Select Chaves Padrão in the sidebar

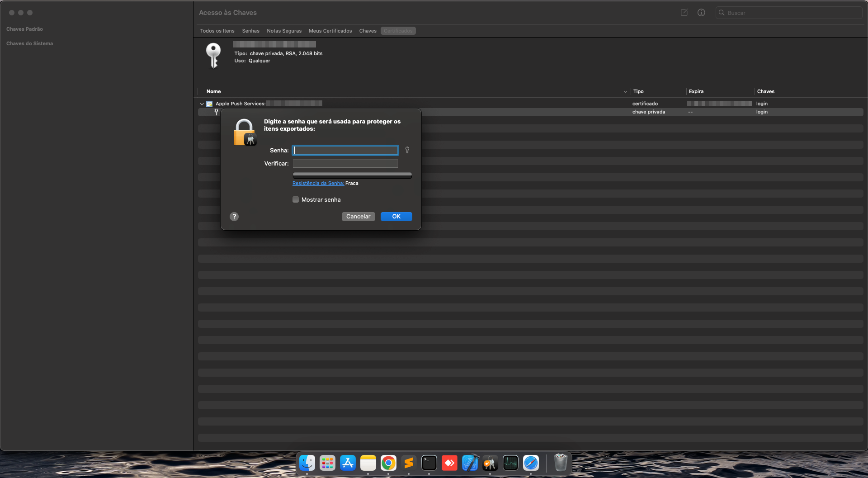pos(24,29)
